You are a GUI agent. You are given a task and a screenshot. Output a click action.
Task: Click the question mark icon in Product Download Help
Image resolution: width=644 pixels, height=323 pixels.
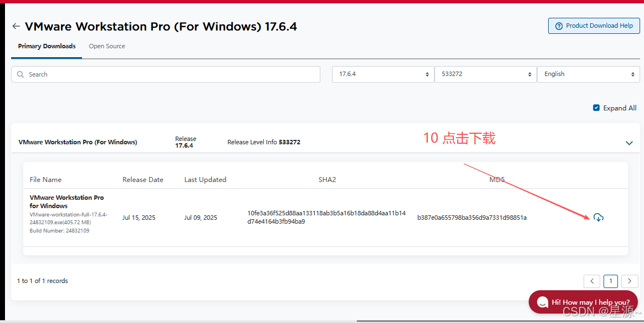559,26
